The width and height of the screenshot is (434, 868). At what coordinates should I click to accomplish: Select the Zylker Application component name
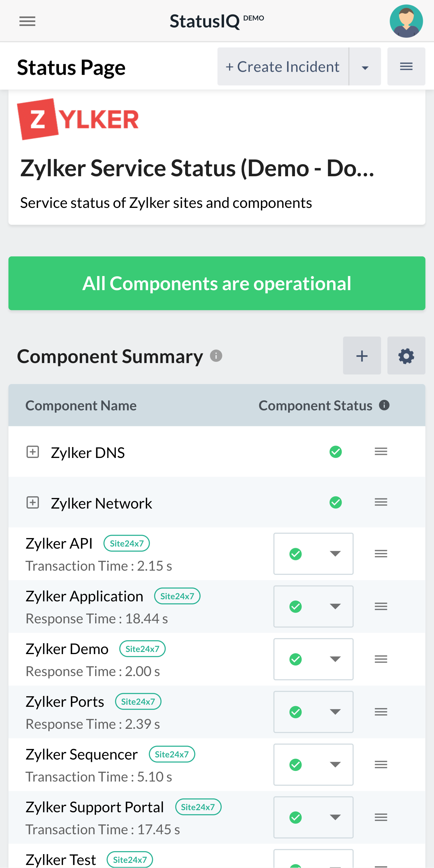(x=84, y=596)
